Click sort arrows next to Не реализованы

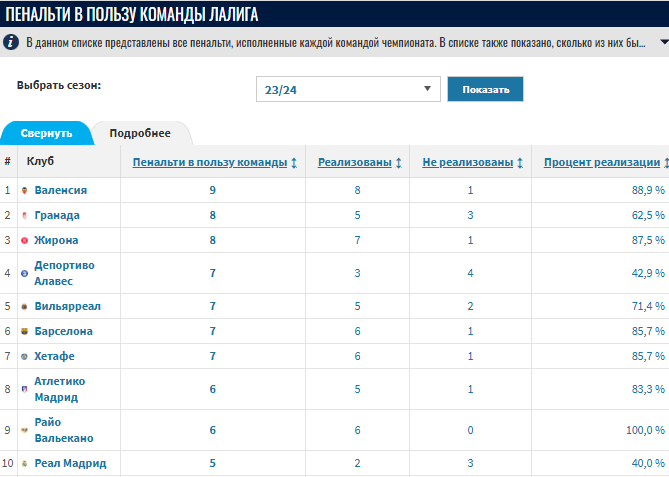520,163
